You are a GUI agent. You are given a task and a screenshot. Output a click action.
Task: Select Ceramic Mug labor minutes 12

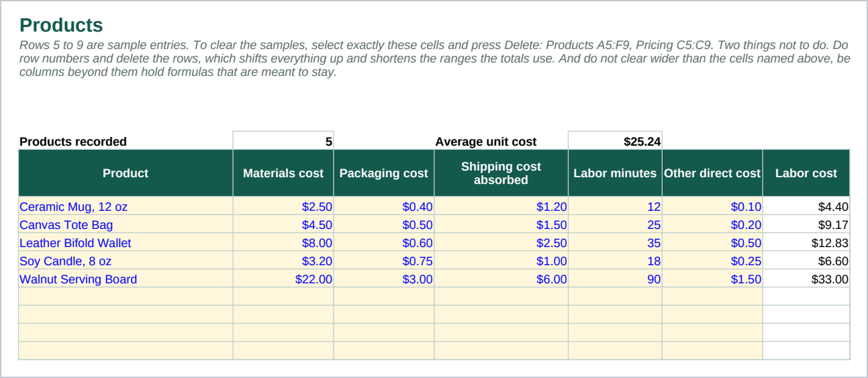(x=615, y=206)
